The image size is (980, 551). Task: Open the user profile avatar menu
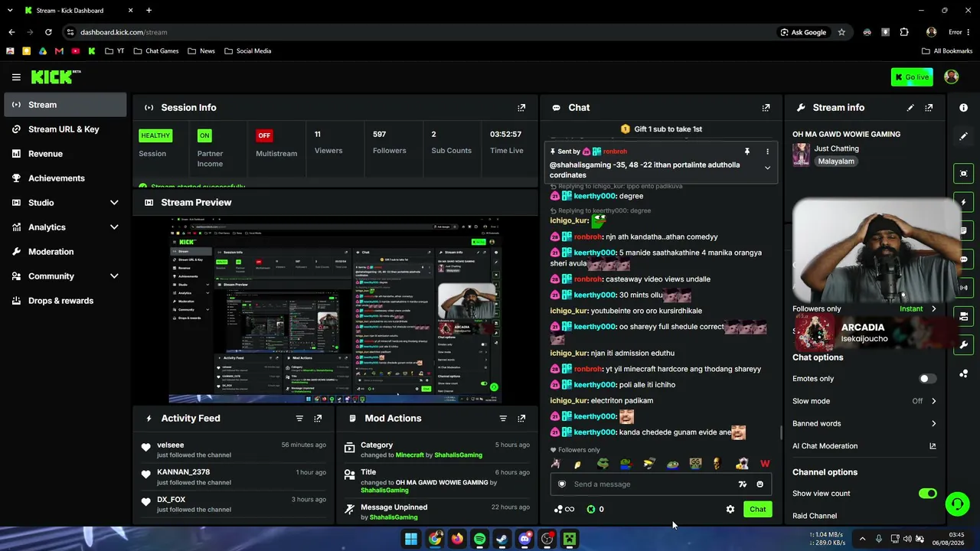point(952,77)
